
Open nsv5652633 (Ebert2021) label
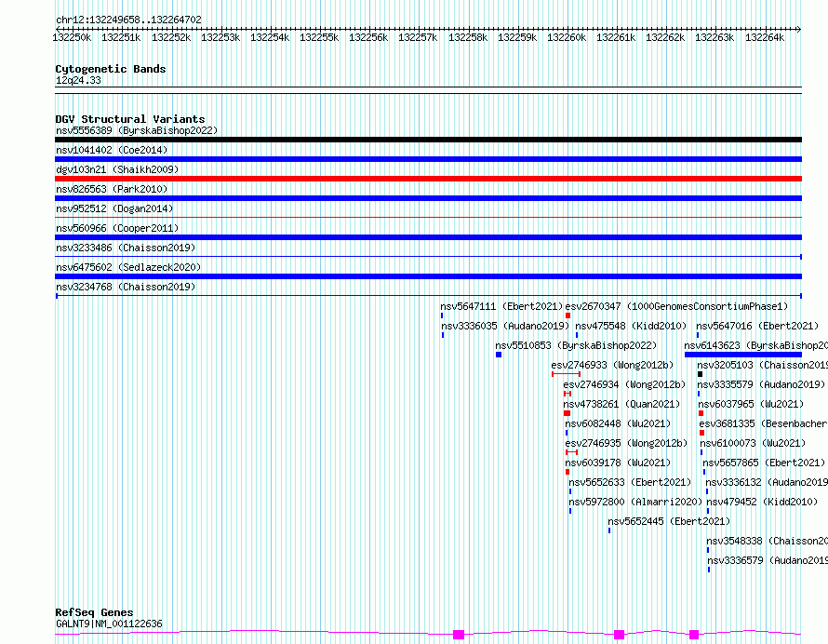pos(630,482)
